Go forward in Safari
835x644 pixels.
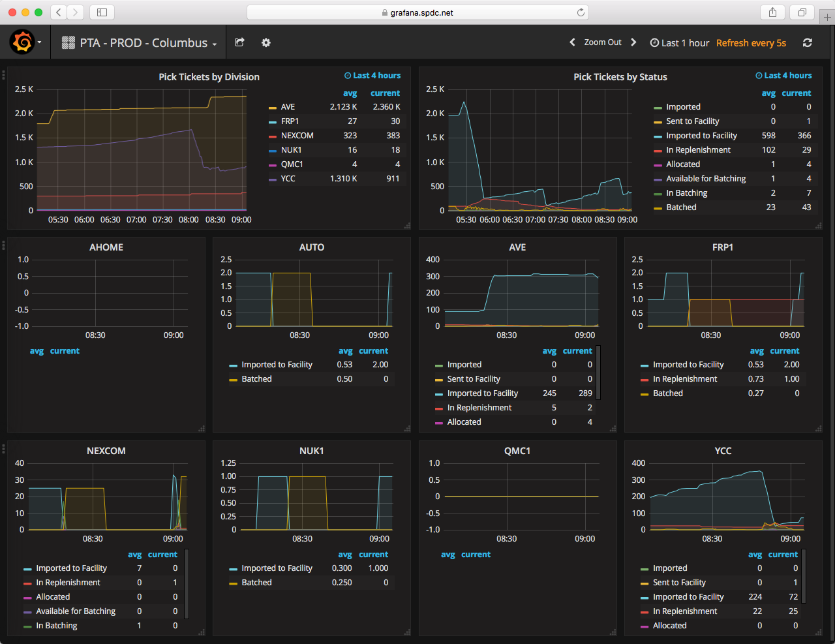76,12
